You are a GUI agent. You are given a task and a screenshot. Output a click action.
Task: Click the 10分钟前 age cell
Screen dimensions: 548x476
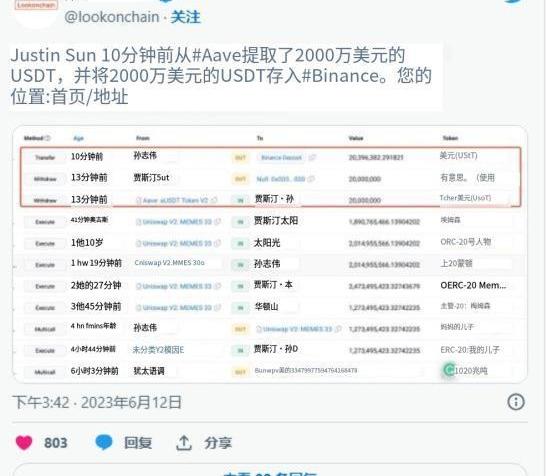[87, 157]
